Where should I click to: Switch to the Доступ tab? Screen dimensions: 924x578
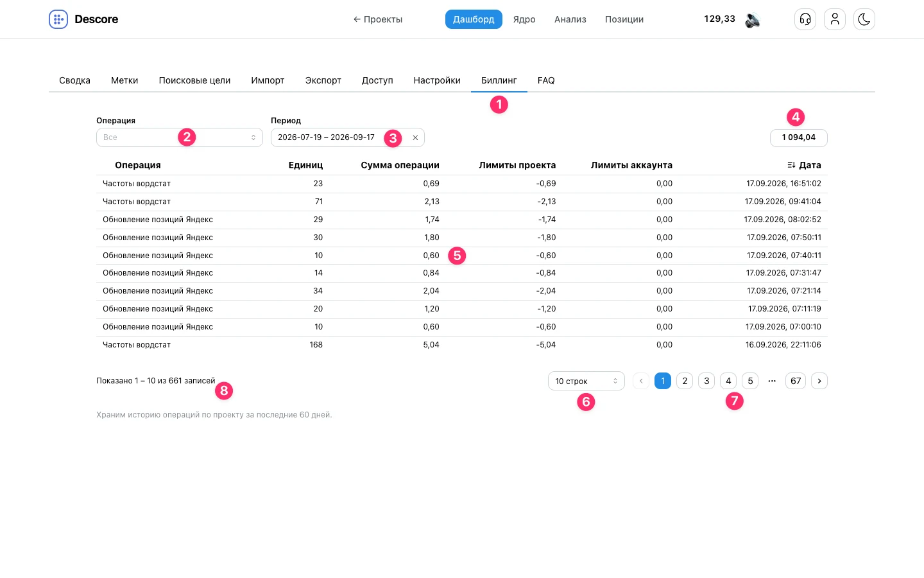click(377, 80)
